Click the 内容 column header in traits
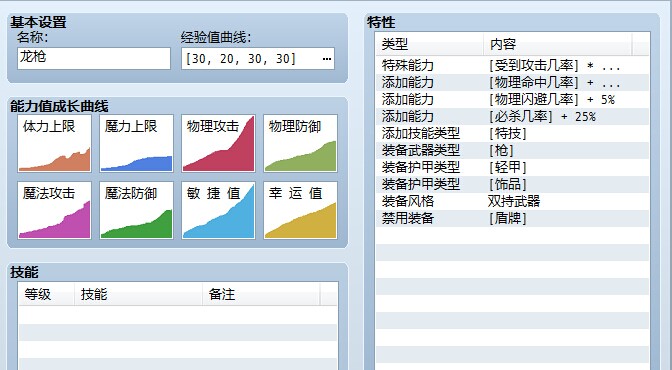Viewport: 672px width, 370px height. (558, 44)
